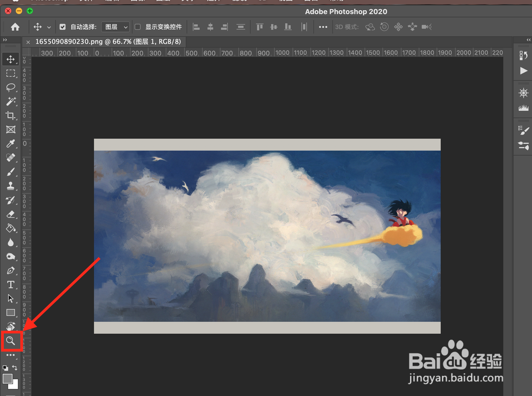Open the align and distribute more options
The height and width of the screenshot is (396, 532).
(323, 27)
